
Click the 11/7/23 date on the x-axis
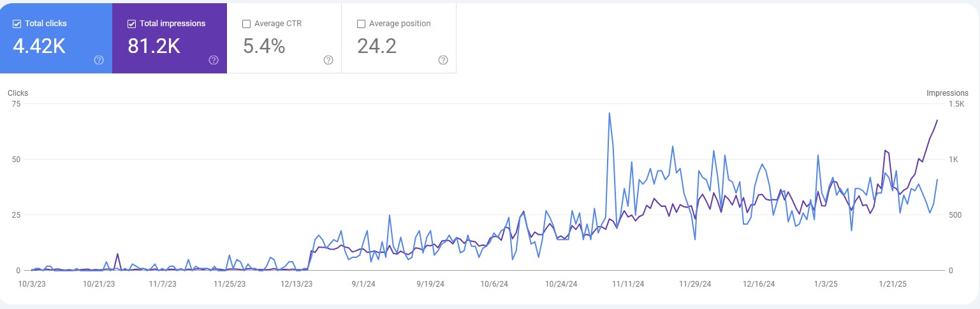tap(163, 283)
